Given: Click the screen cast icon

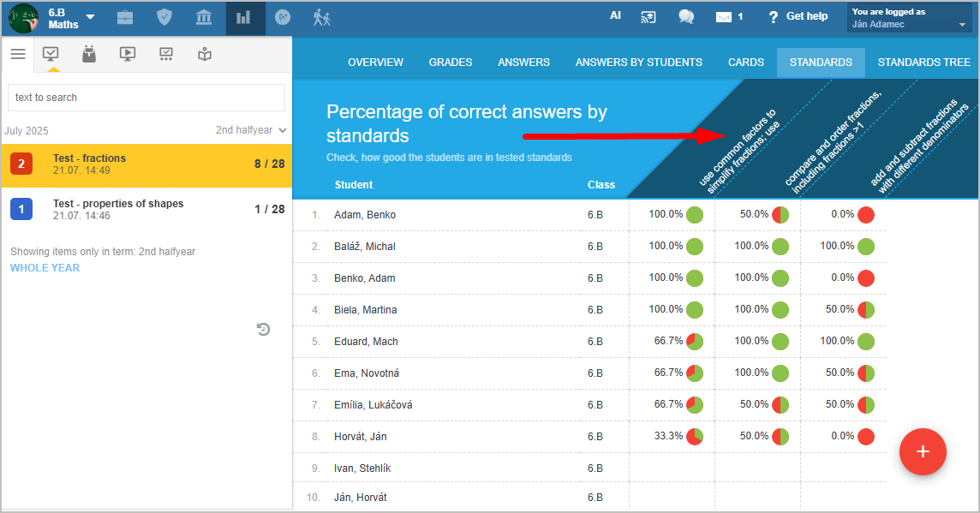Looking at the screenshot, I should (648, 17).
